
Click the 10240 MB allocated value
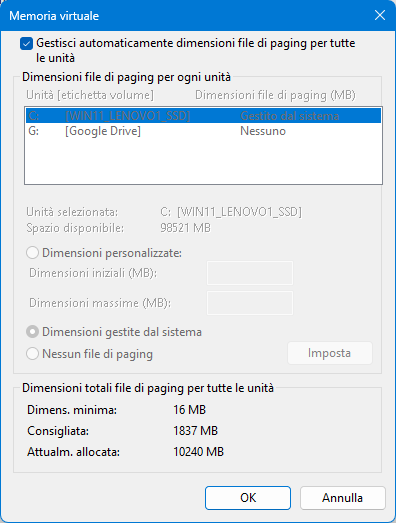pos(199,452)
